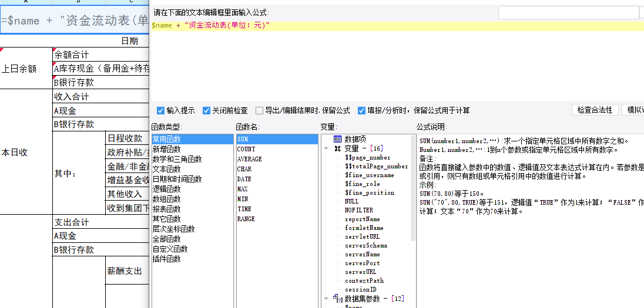Select variable $fine_username
This screenshot has width=644, height=308.
[370, 175]
